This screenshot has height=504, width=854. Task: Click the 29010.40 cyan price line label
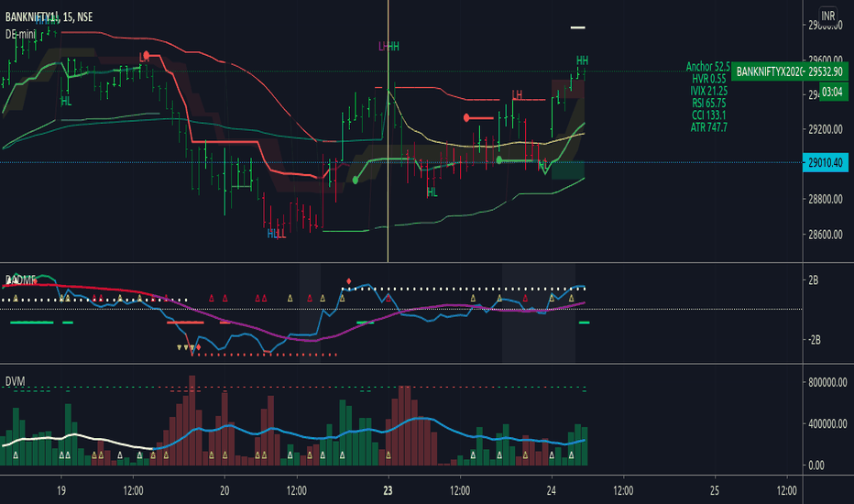(825, 162)
